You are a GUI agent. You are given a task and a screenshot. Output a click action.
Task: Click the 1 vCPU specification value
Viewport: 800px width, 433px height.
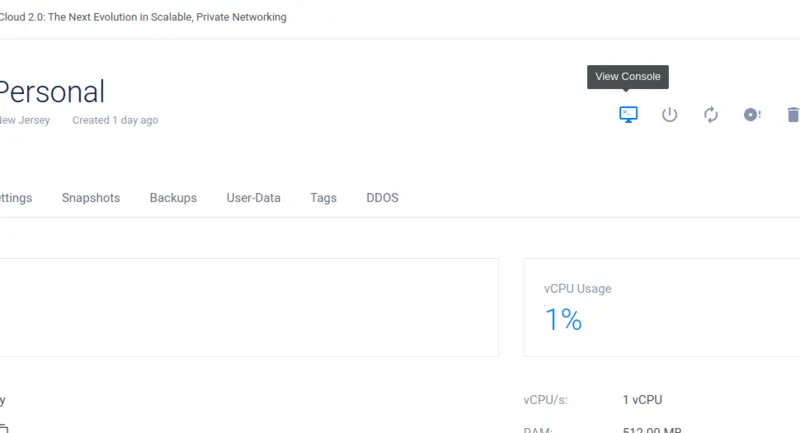click(642, 400)
